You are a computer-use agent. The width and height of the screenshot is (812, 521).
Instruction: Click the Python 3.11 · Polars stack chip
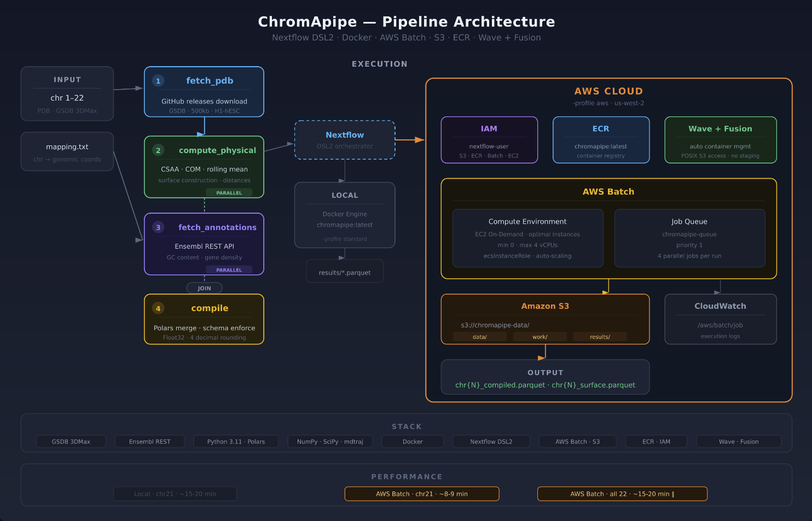pyautogui.click(x=236, y=441)
